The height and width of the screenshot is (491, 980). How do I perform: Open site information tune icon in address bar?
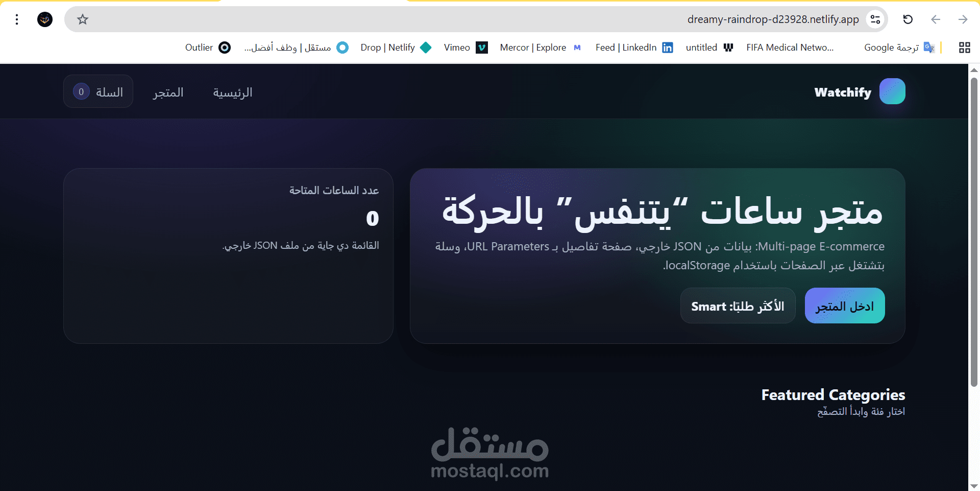(x=875, y=19)
